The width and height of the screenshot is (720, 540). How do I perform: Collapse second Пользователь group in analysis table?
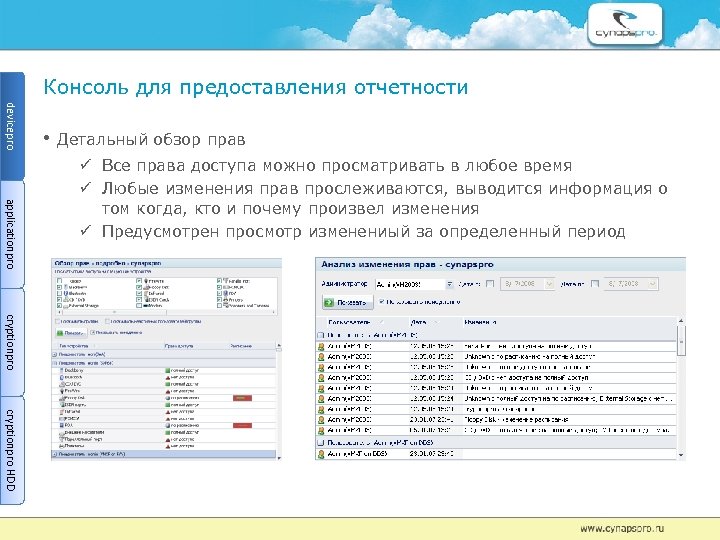(321, 443)
